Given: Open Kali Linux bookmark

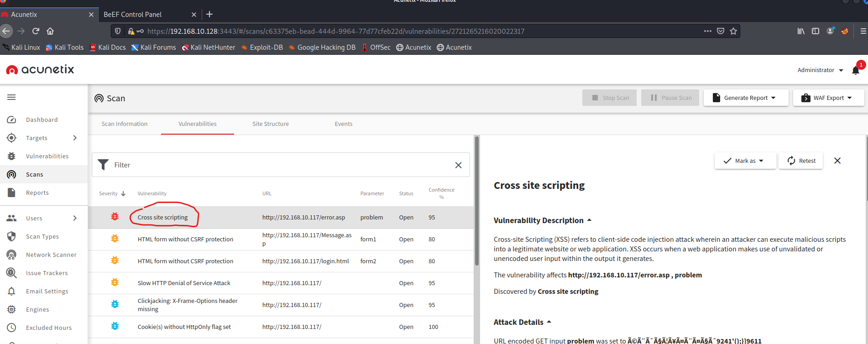Looking at the screenshot, I should pos(21,47).
